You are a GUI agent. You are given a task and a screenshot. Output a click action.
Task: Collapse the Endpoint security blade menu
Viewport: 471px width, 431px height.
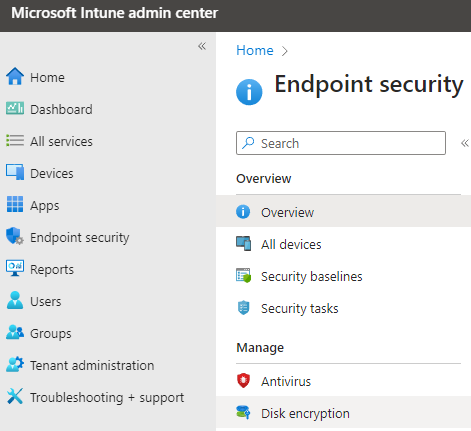pyautogui.click(x=465, y=143)
